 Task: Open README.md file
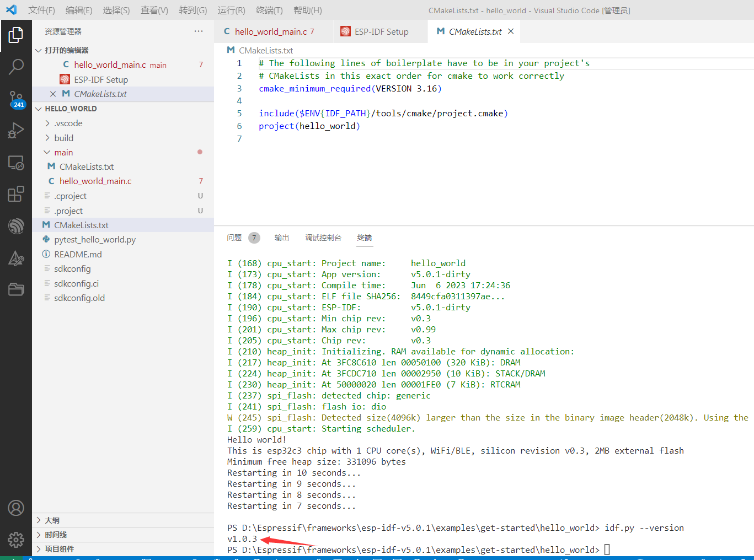click(123, 254)
